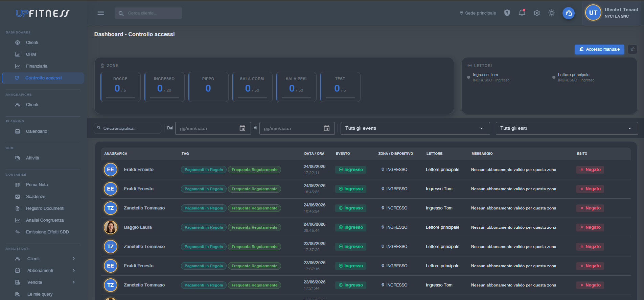Open settings gear in header
The height and width of the screenshot is (300, 644).
pyautogui.click(x=537, y=13)
